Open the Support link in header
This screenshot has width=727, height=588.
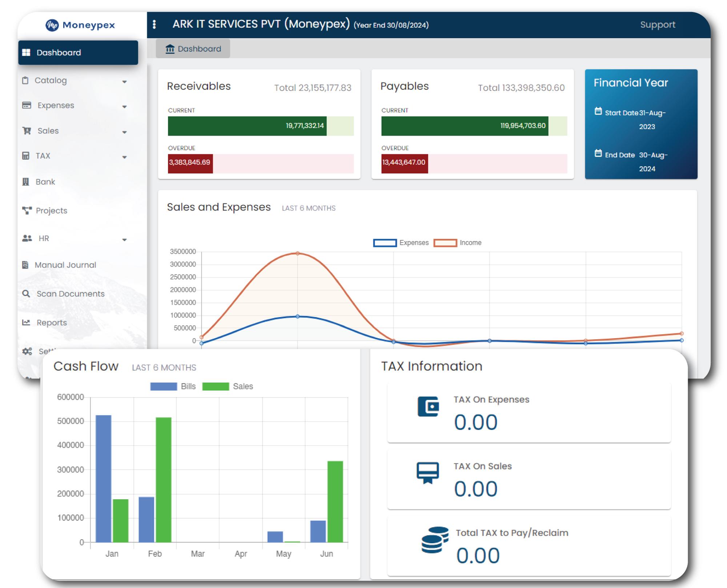[657, 25]
